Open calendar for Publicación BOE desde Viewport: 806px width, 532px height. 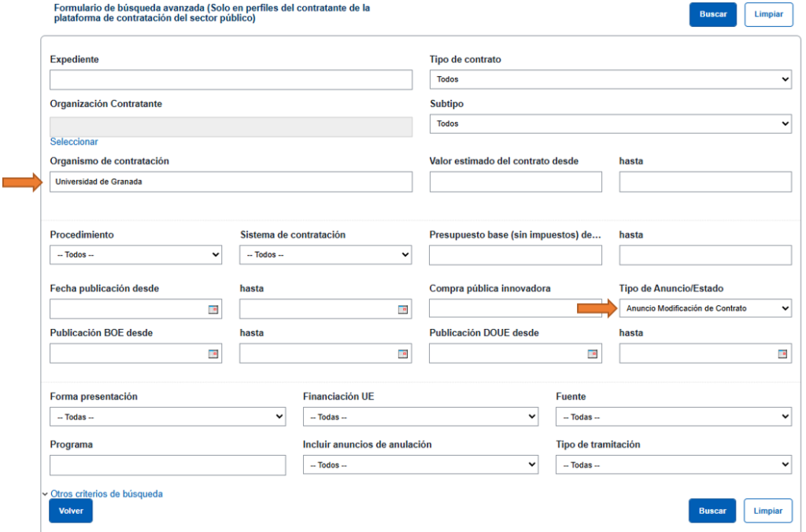pyautogui.click(x=213, y=354)
